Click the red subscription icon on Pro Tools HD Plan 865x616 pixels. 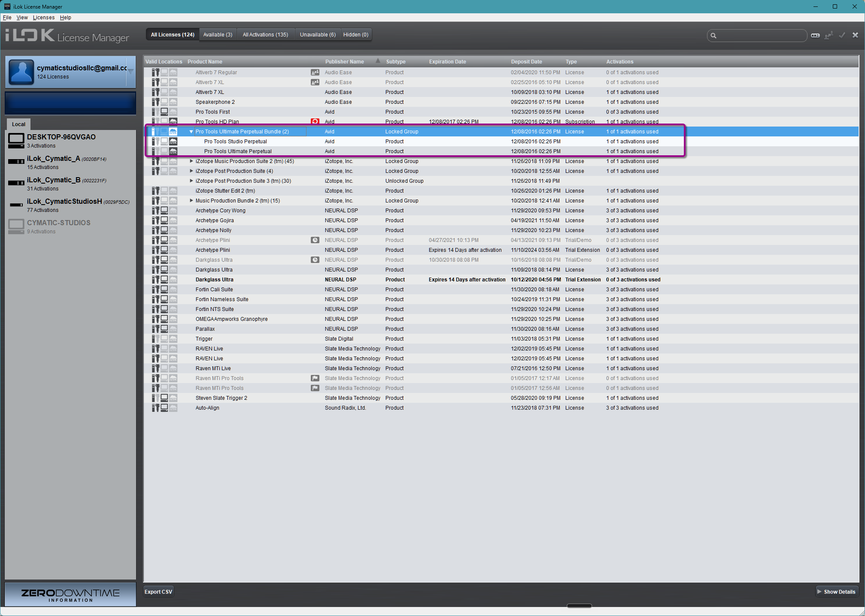pos(315,122)
